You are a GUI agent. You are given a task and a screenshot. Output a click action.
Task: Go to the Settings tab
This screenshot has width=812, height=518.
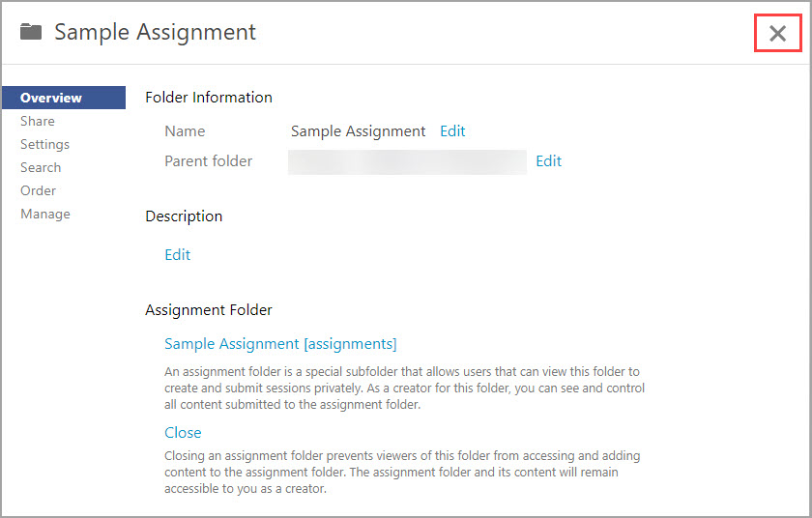tap(44, 144)
